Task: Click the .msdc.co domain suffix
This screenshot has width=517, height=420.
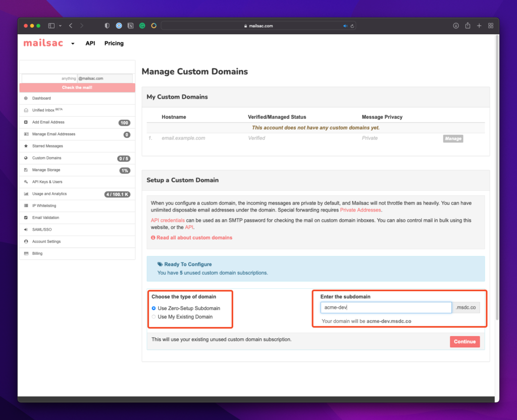Action: (x=466, y=307)
